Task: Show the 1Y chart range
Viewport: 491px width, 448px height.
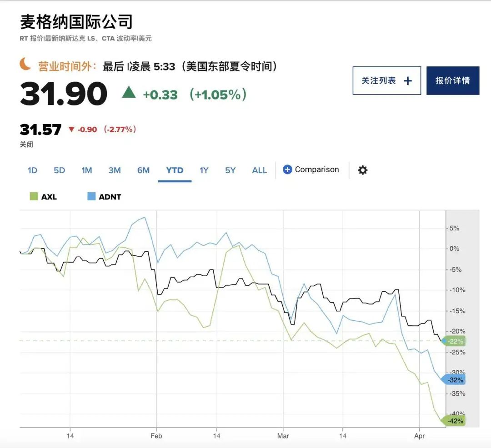Action: coord(204,170)
